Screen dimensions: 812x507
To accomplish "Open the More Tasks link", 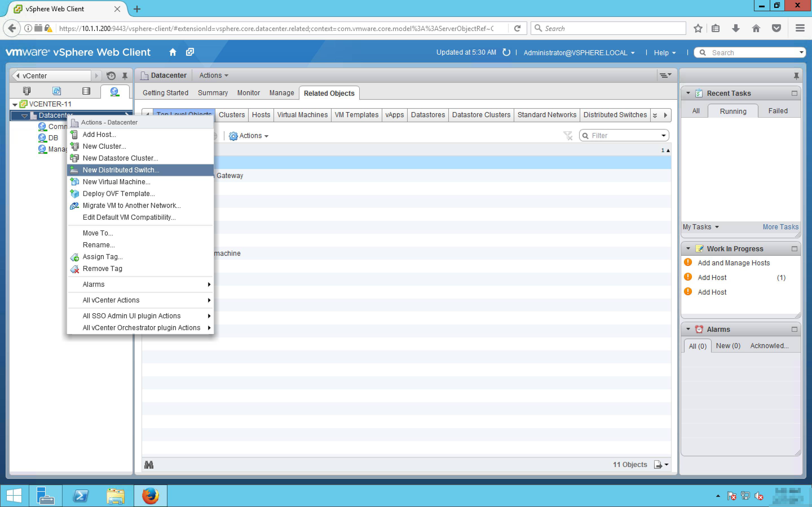I will pos(780,227).
